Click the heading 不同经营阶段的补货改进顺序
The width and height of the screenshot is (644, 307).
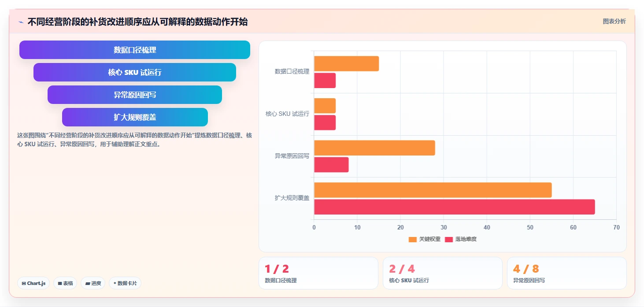137,22
